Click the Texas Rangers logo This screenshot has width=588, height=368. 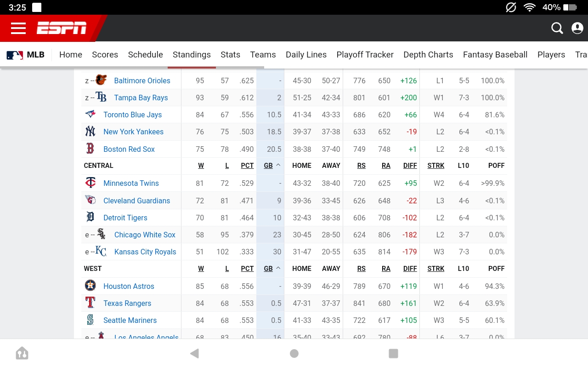click(x=90, y=303)
